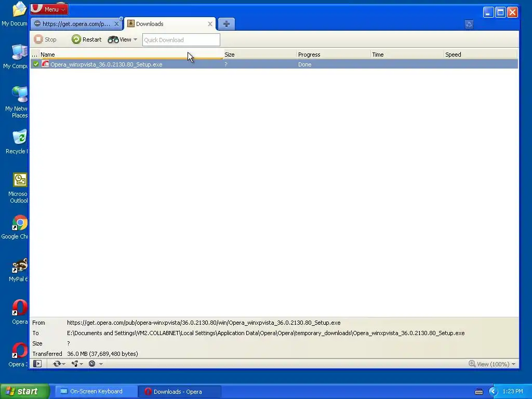Open the Opera Unite icon

(x=75, y=364)
